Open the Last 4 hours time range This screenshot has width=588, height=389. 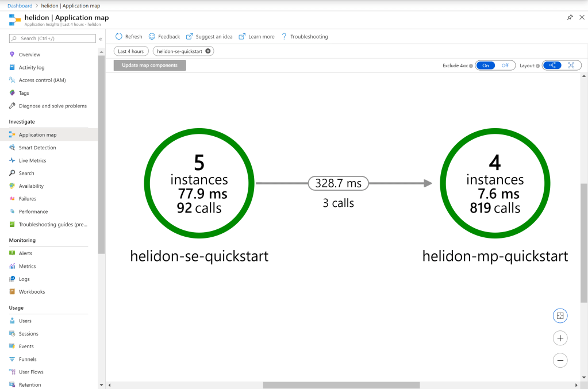tap(130, 51)
